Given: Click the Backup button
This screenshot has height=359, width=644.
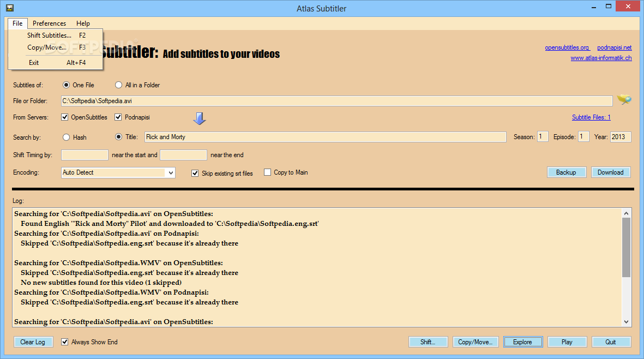Looking at the screenshot, I should click(566, 172).
